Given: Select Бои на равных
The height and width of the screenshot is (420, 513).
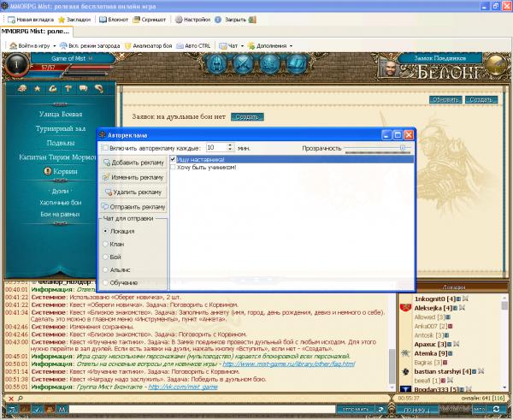Looking at the screenshot, I should point(60,215).
